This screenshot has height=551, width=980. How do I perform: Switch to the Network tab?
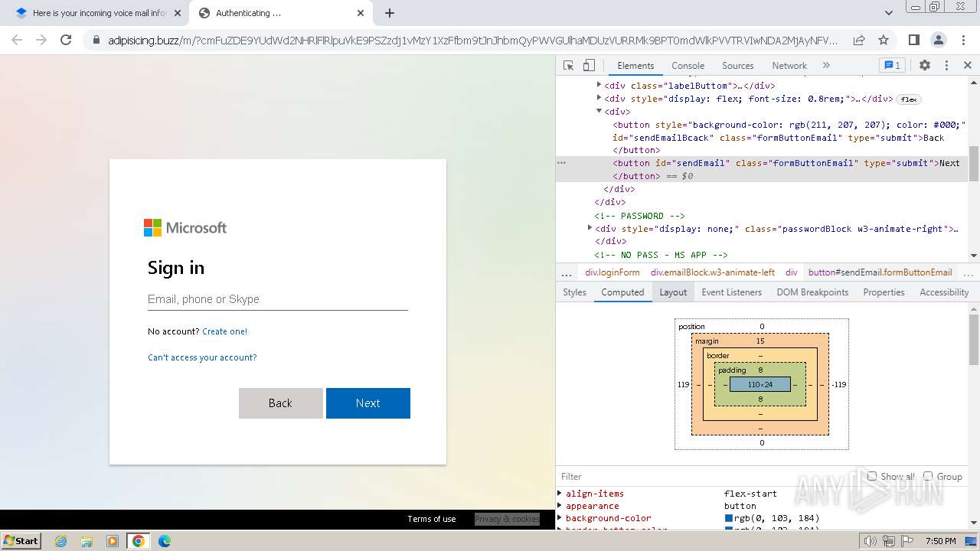point(789,66)
